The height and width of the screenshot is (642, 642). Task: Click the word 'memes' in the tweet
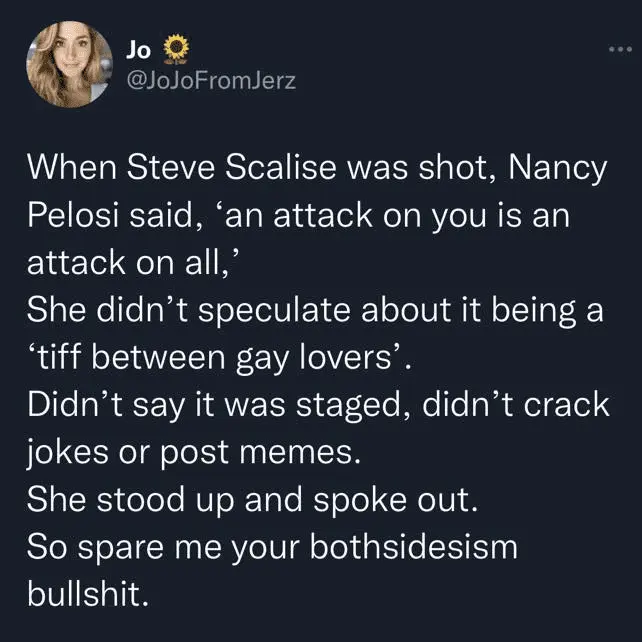point(306,452)
